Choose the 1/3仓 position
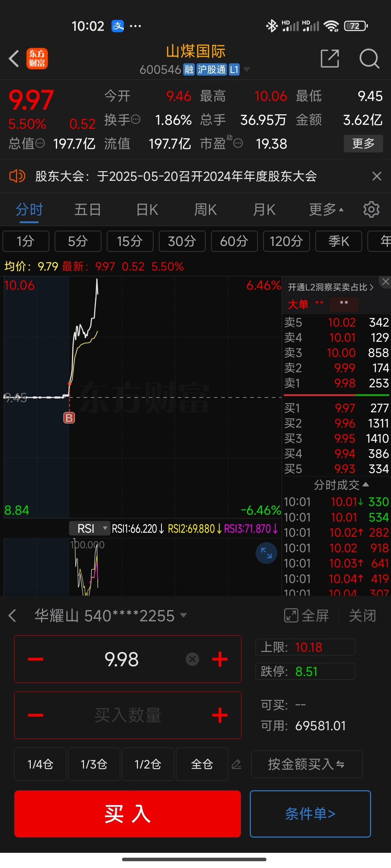Viewport: 391px width, 868px height. coord(94,764)
